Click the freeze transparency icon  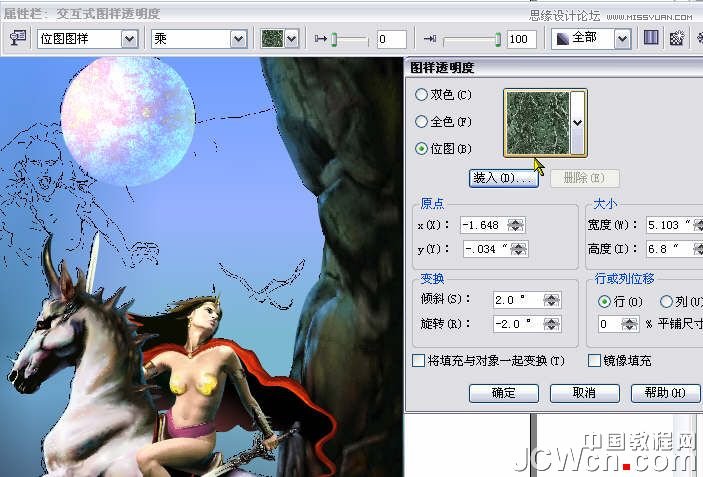[651, 38]
